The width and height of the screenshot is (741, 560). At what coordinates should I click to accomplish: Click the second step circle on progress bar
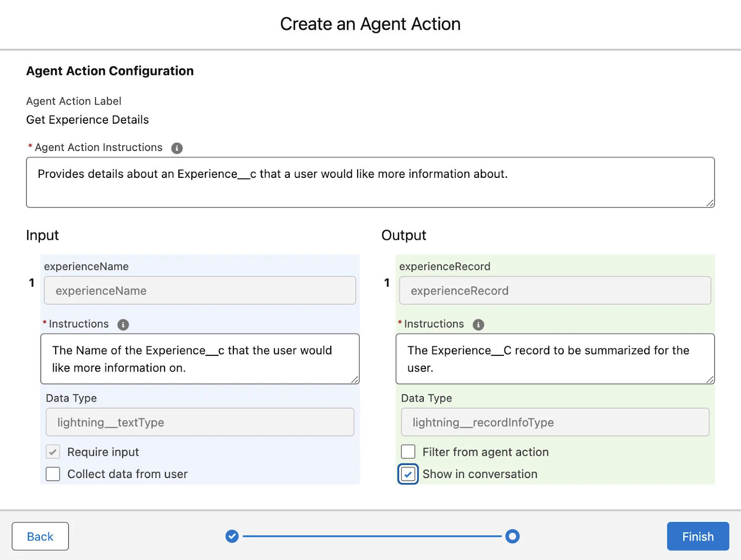click(x=512, y=536)
